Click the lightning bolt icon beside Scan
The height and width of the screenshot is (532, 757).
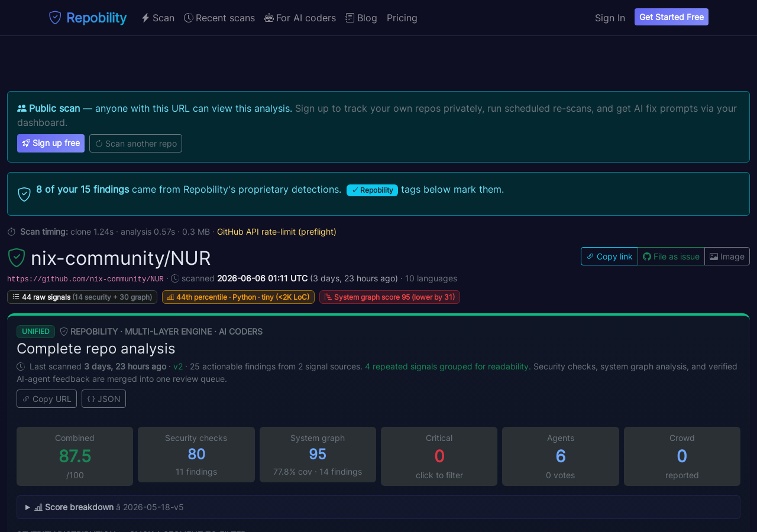145,18
